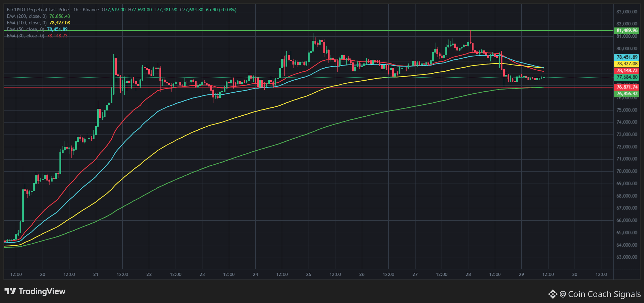
Task: Click date 24 on the time axis
Action: (255, 274)
